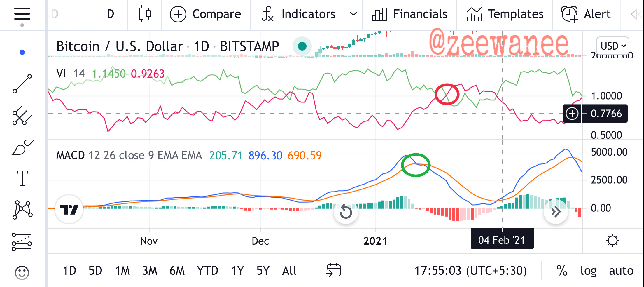Expand the Indicators favorites dropdown arrow
The height and width of the screenshot is (287, 644).
tap(353, 14)
